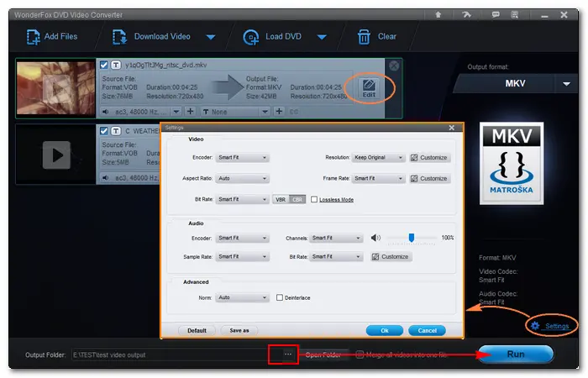
Task: Click the T icon beside y1qOgTltJMg_ntsc_dvd.mkv
Action: click(x=116, y=65)
